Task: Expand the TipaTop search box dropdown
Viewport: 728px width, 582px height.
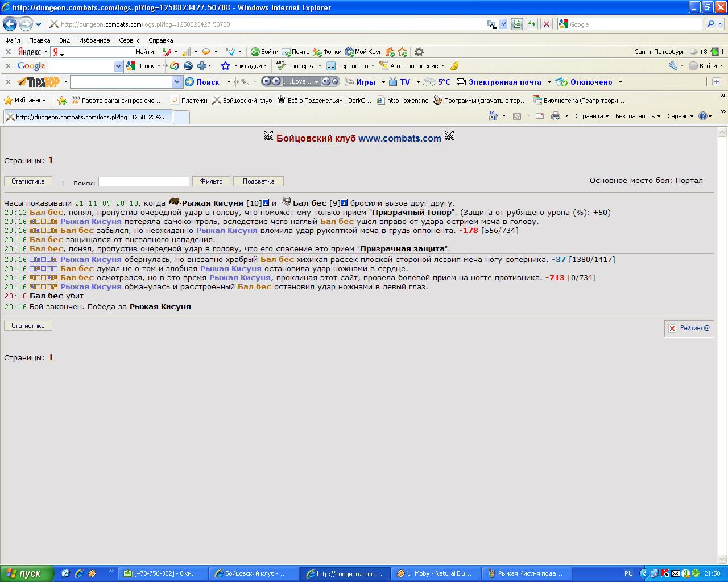Action: tap(176, 82)
